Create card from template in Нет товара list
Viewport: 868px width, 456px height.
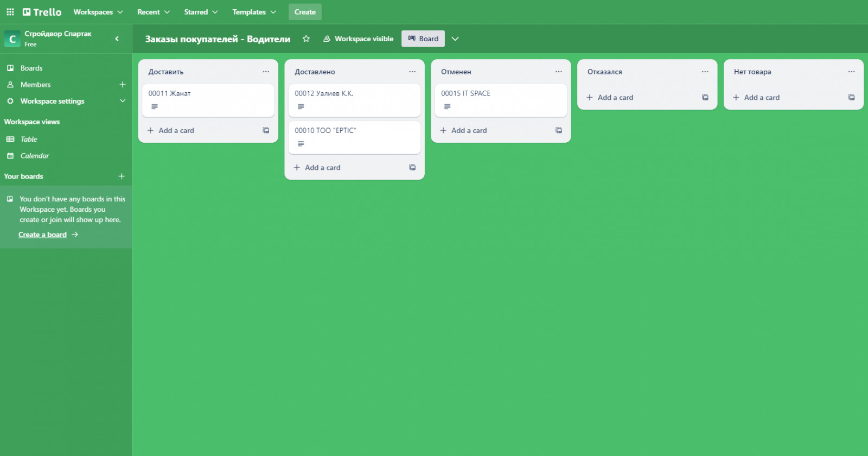(852, 98)
